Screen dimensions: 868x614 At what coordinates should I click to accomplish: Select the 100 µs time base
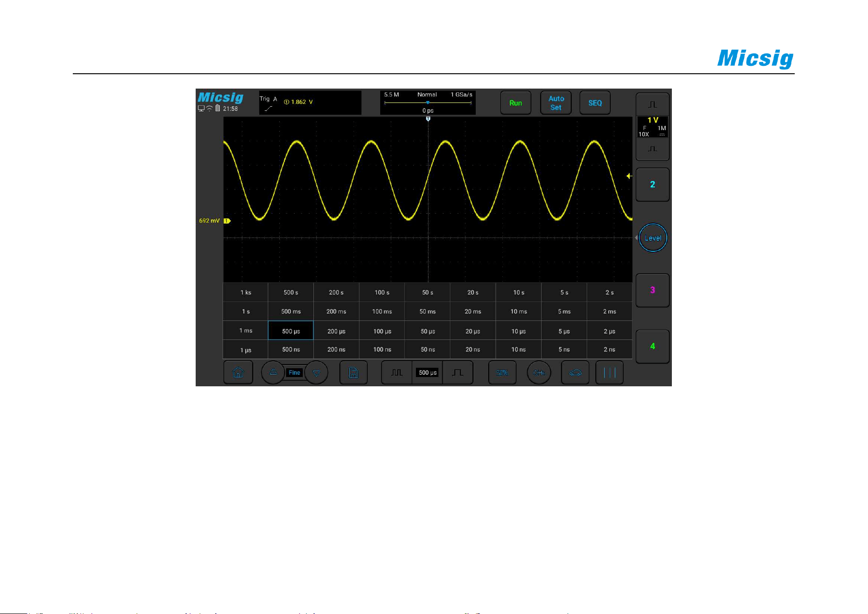pyautogui.click(x=382, y=331)
